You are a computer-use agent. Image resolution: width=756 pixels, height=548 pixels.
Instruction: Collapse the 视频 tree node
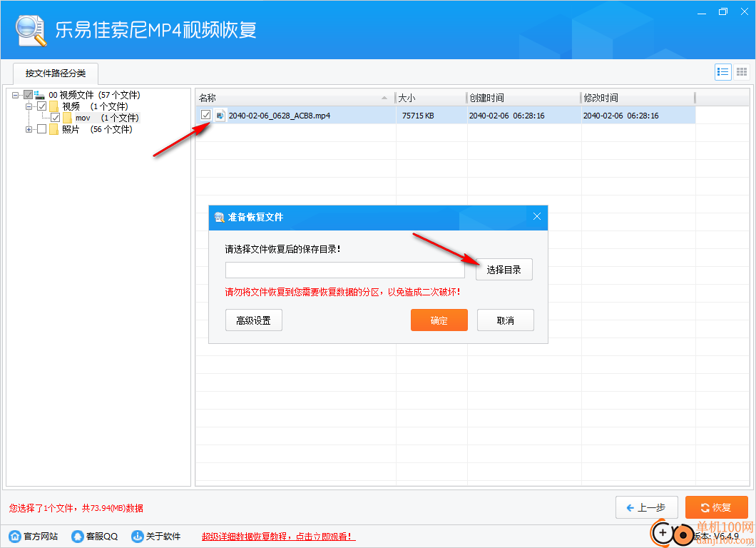tap(29, 106)
